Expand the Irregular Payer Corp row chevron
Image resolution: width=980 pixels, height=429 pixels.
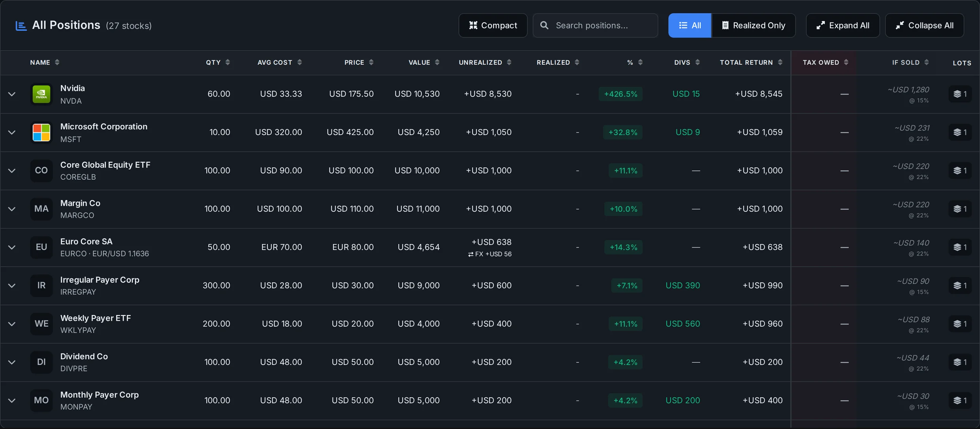point(12,286)
